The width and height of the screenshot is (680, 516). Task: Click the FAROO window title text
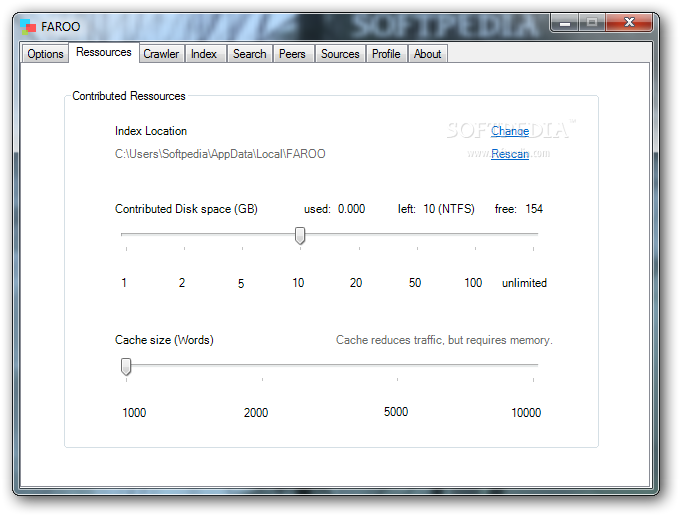point(61,27)
